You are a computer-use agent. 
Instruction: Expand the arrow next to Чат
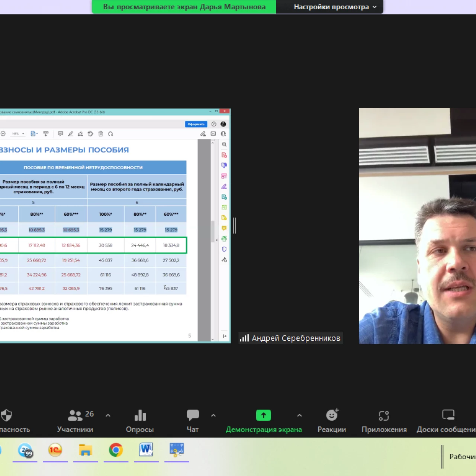[x=213, y=415]
